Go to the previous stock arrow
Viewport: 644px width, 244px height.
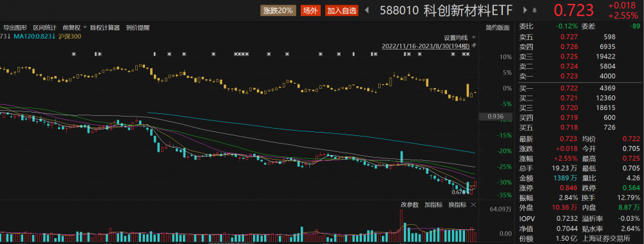coord(367,10)
